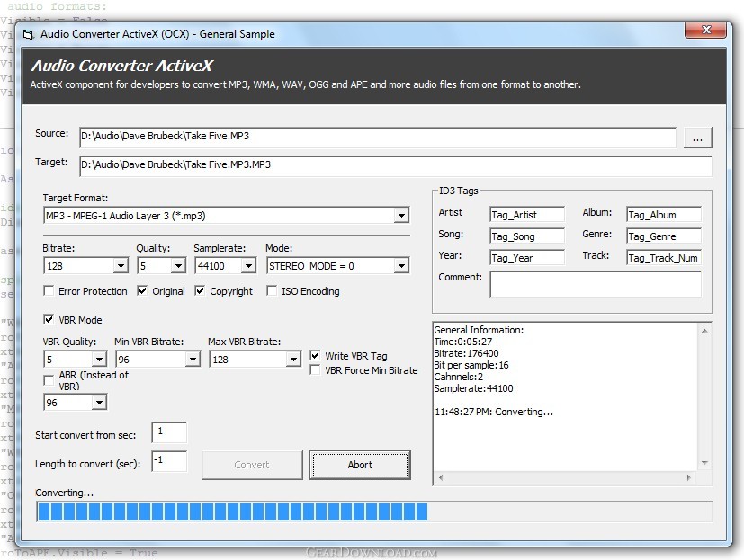Click the 'Cahnnels:2' info line

pos(458,377)
